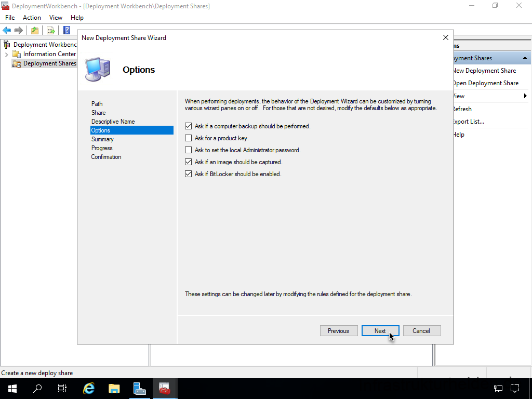Viewport: 532px width, 399px height.
Task: Click the Up one level folder icon
Action: pyautogui.click(x=35, y=31)
